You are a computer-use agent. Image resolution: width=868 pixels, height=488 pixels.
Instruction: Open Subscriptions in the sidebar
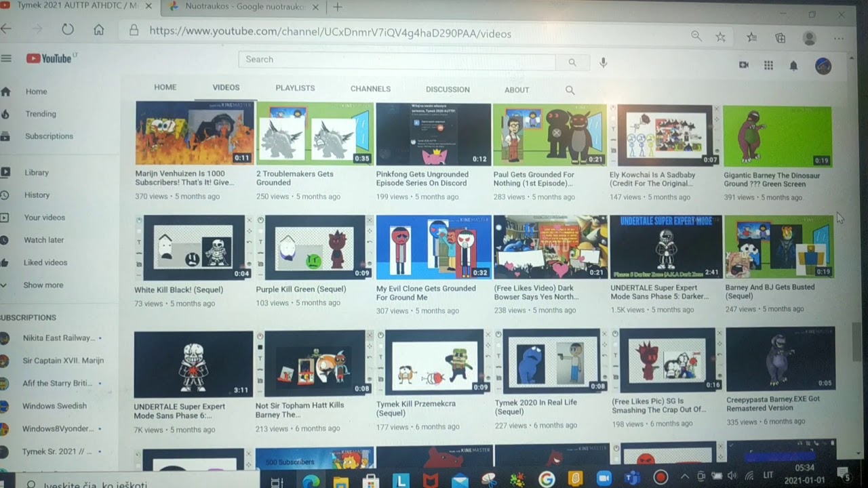[x=49, y=136]
